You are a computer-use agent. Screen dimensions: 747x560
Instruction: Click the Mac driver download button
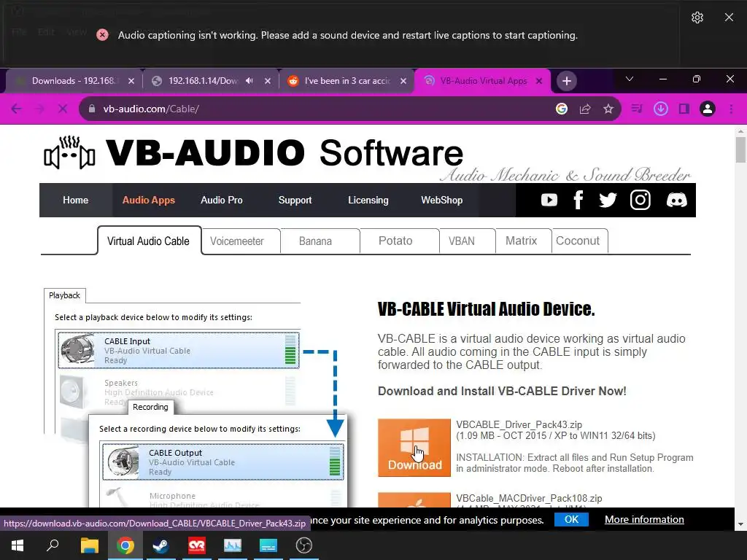[x=414, y=500]
